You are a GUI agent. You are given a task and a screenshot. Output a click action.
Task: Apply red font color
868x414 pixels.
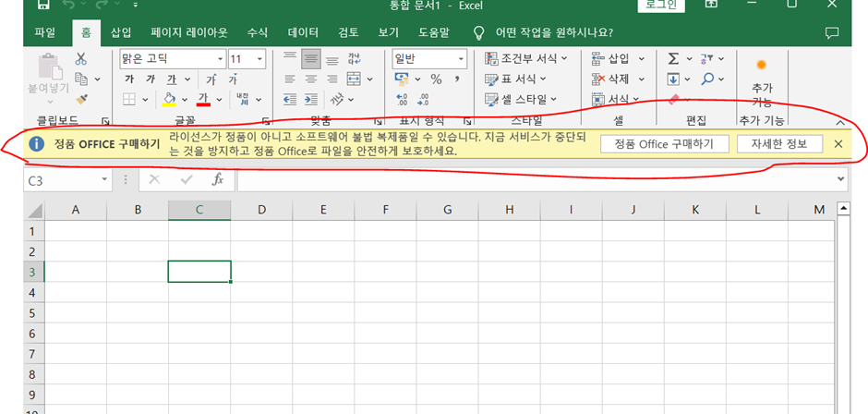click(204, 99)
